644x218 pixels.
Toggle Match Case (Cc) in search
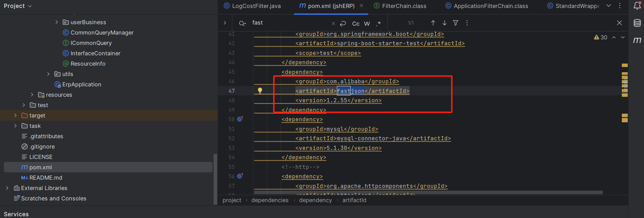[x=356, y=23]
